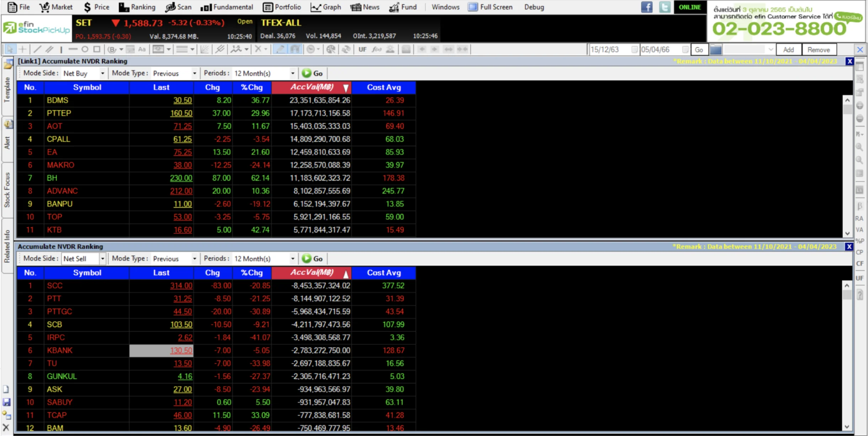This screenshot has height=436, width=868.
Task: Select the Aa text annotation tool
Action: click(x=142, y=49)
